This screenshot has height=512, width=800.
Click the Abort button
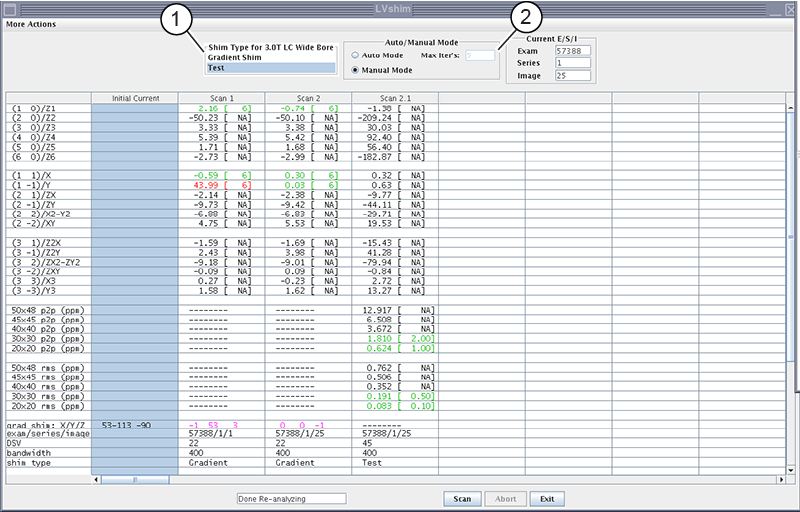[506, 498]
